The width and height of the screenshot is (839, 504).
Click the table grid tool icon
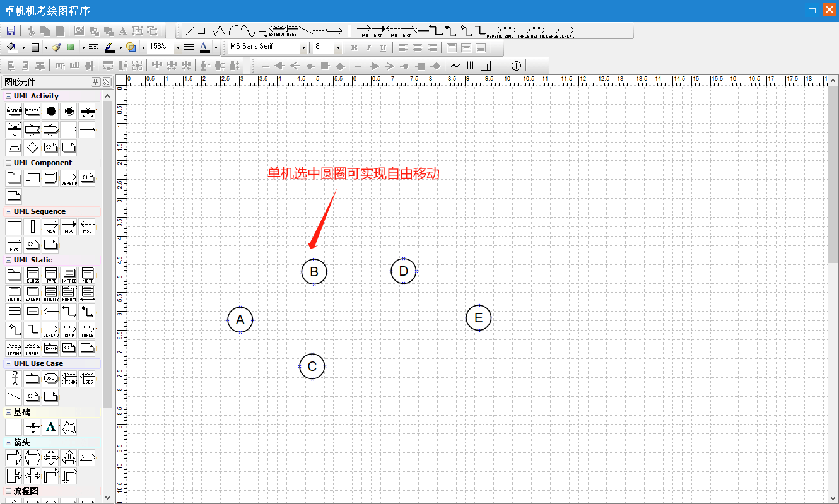pos(486,66)
